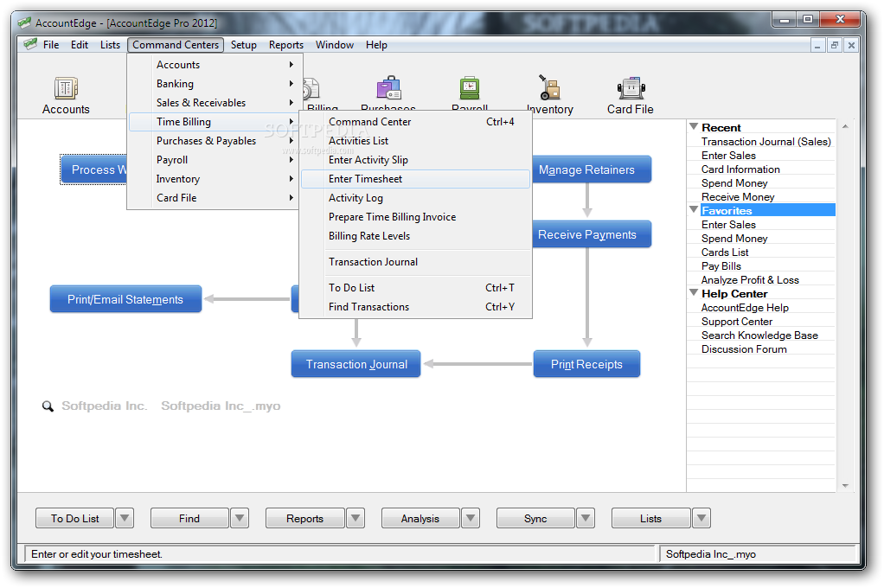Click the Print/Email Statements button
This screenshot has width=884, height=588.
click(x=125, y=299)
